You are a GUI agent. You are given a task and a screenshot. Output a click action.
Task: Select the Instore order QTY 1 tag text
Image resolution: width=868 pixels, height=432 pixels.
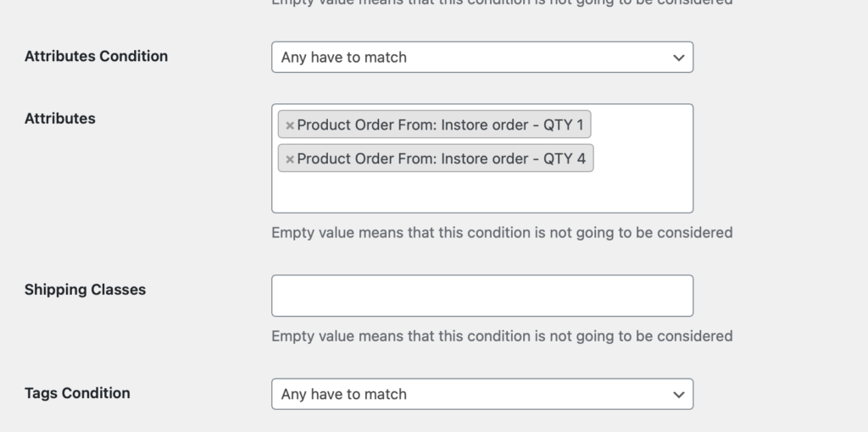point(440,125)
